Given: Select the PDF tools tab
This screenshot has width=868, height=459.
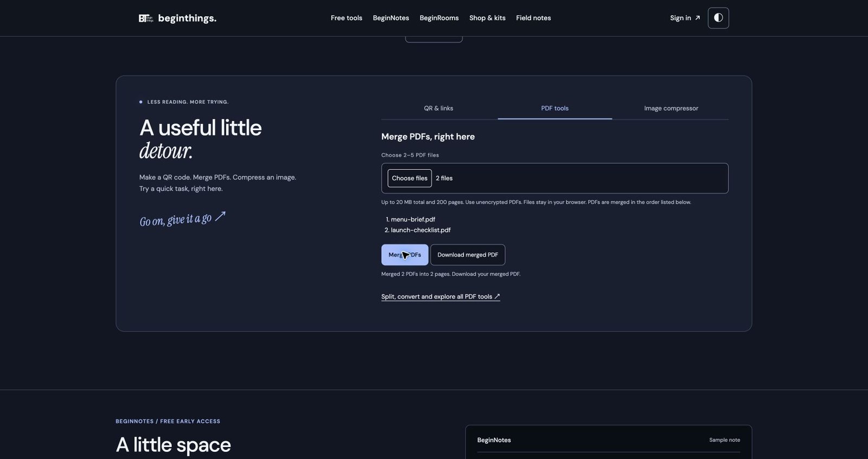Looking at the screenshot, I should point(555,109).
